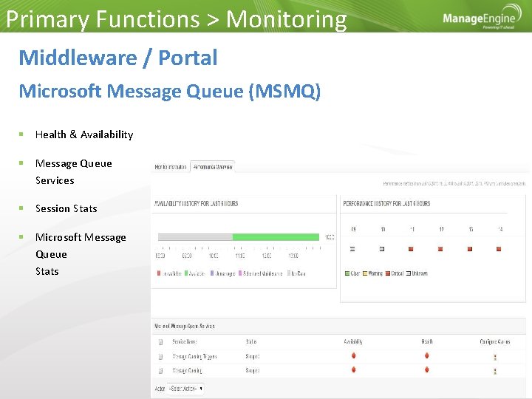Click the red Critical legend swatch
The image size is (532, 399).
(x=388, y=273)
